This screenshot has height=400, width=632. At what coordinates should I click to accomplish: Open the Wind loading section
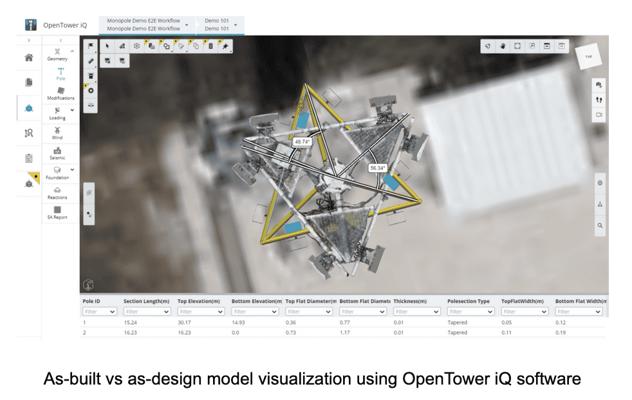click(x=57, y=133)
